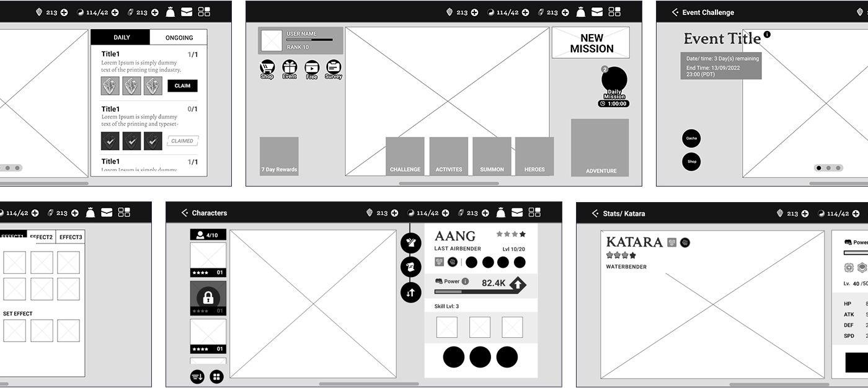Click the greyed CLAIMED label
868x388 pixels.
click(x=182, y=141)
